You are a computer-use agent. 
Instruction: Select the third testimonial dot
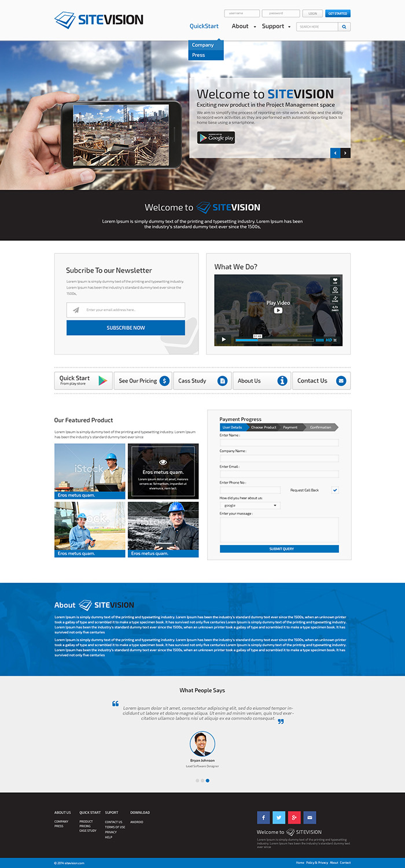(208, 781)
